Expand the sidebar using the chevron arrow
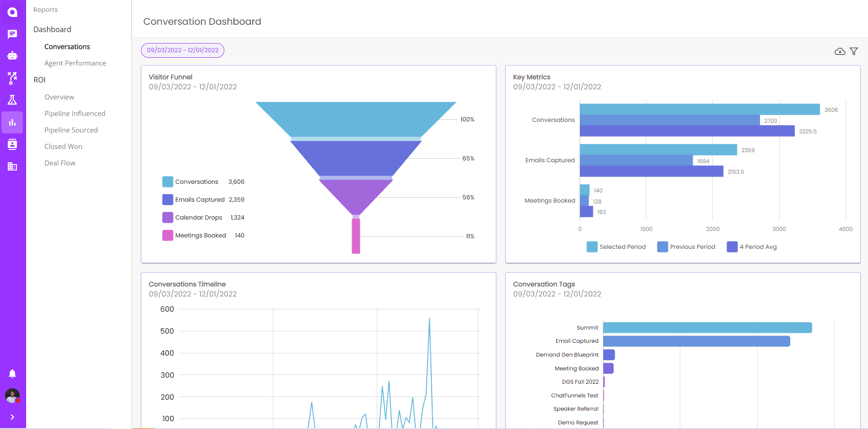The height and width of the screenshot is (429, 868). click(12, 417)
